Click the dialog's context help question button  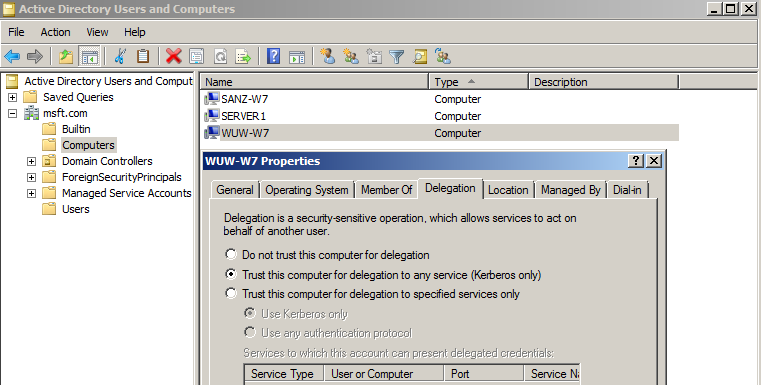[x=635, y=161]
